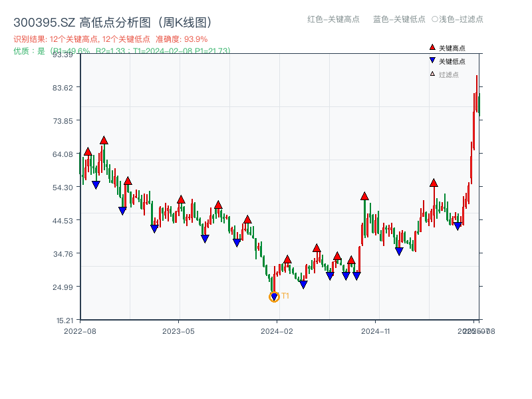Image resolution: width=532 pixels, height=399 pixels.
Task: Click the 过滤点 legend label
Action: (x=448, y=74)
